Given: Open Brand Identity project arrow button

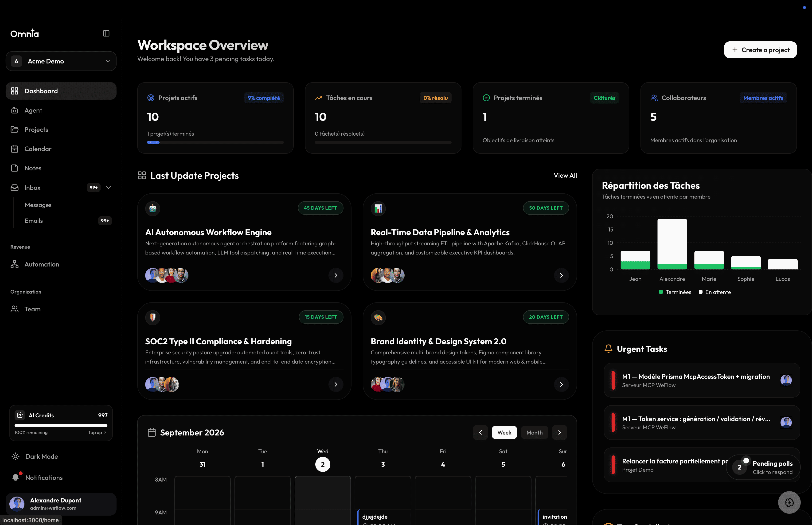Looking at the screenshot, I should pos(561,384).
